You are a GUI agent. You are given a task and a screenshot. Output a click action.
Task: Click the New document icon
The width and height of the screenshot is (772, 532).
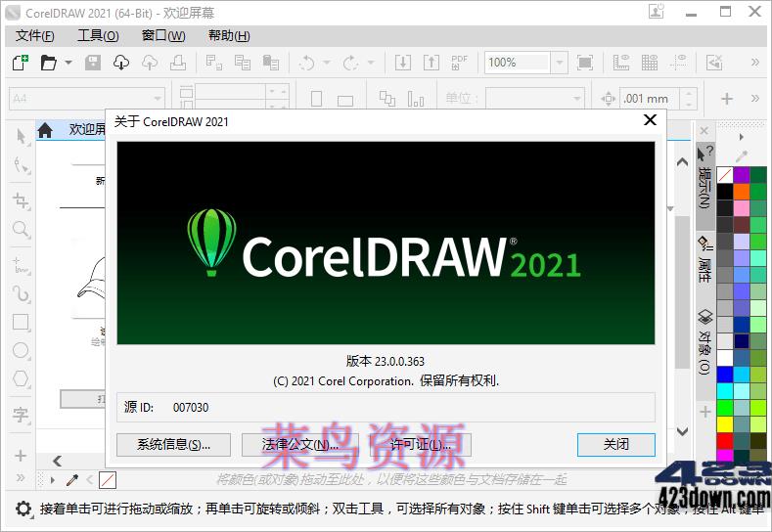pyautogui.click(x=21, y=63)
